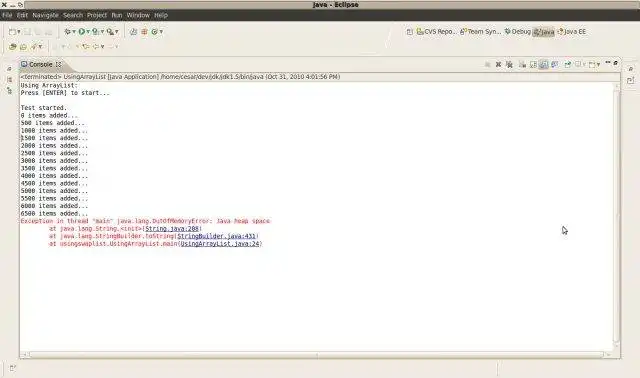Toggle Scroll Lock in console toolbar
The width and height of the screenshot is (640, 378).
tap(533, 64)
